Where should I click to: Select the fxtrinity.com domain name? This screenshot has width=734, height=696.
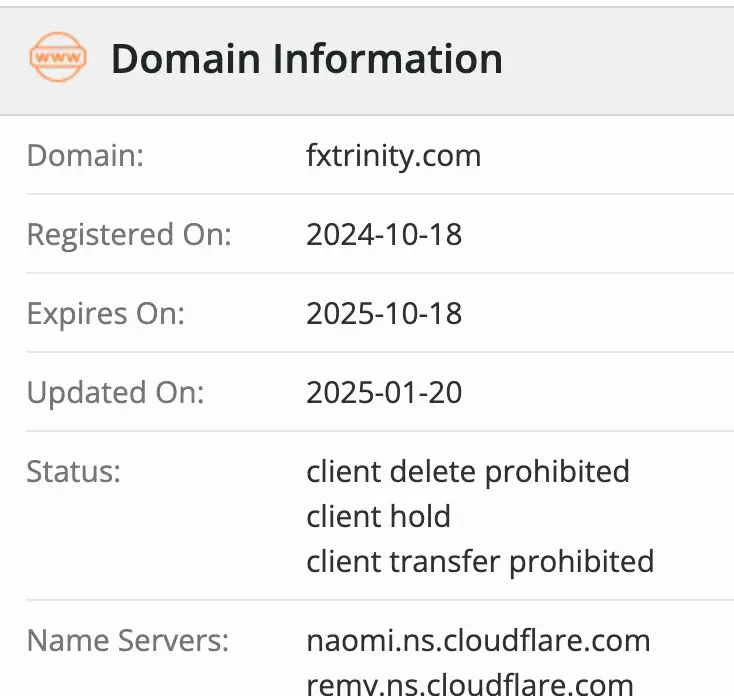[x=393, y=156]
